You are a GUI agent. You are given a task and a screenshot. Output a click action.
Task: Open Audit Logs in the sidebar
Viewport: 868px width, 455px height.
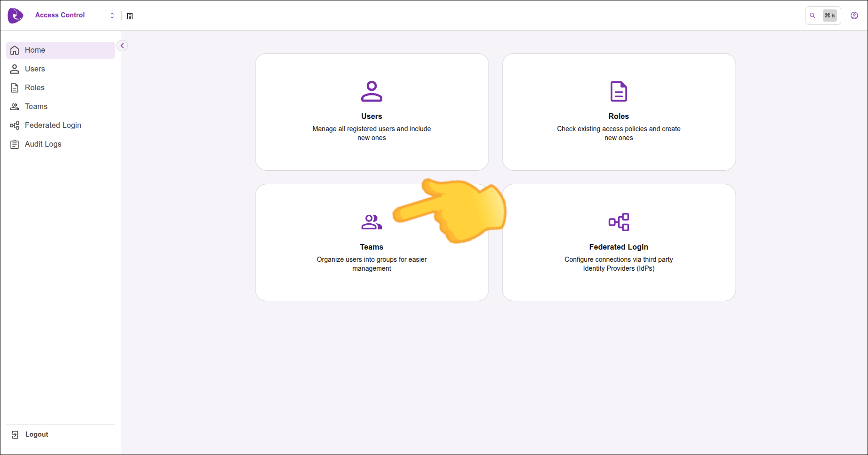click(x=43, y=144)
